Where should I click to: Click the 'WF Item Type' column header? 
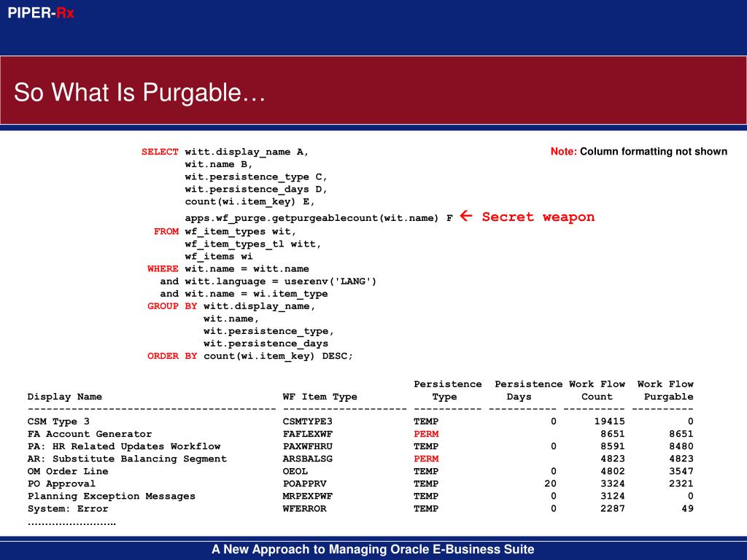[x=320, y=397]
